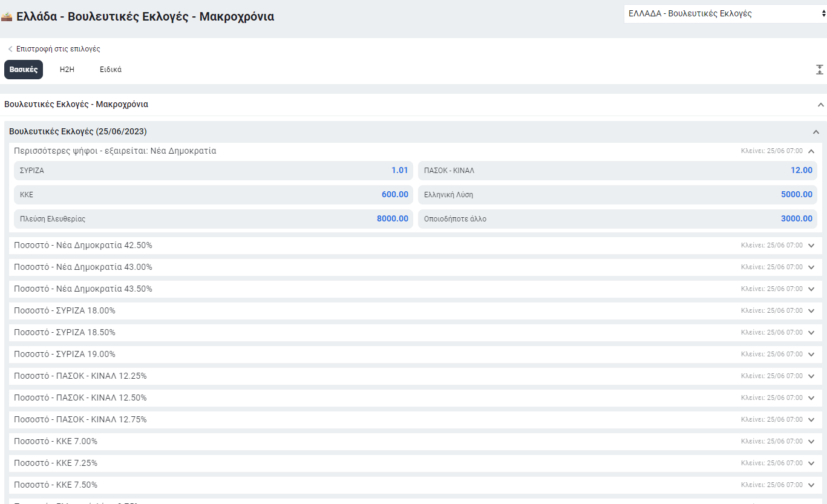The image size is (827, 504).
Task: Expand Ποσοστό - ΚΚΕ 7.25% market
Action: pos(811,463)
